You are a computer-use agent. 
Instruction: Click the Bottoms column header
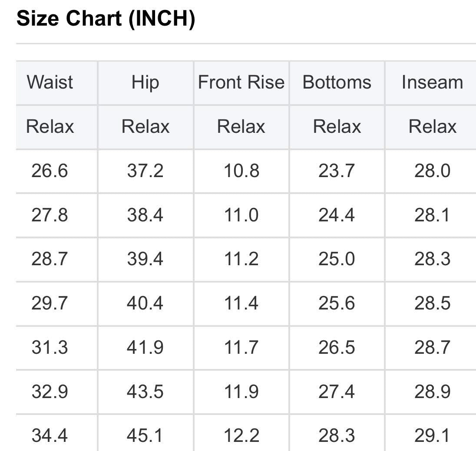(337, 82)
